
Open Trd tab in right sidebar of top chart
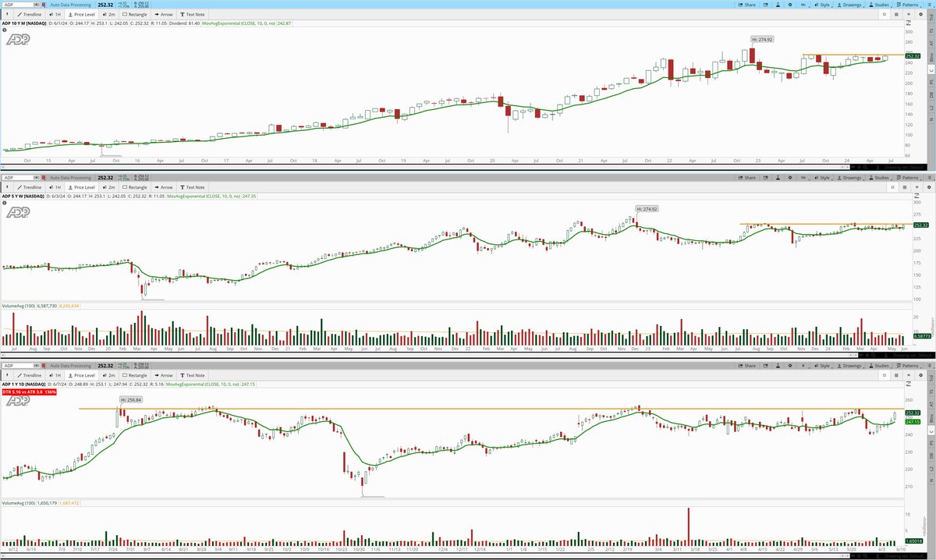click(x=931, y=17)
